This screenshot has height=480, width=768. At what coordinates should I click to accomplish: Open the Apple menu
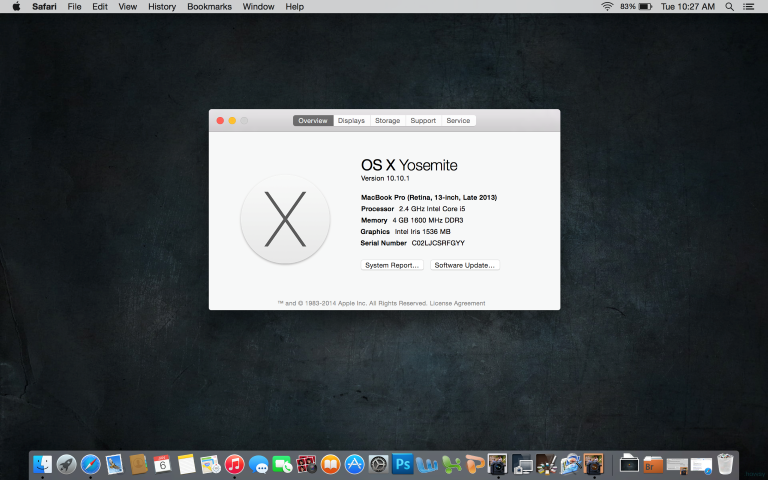coord(16,6)
